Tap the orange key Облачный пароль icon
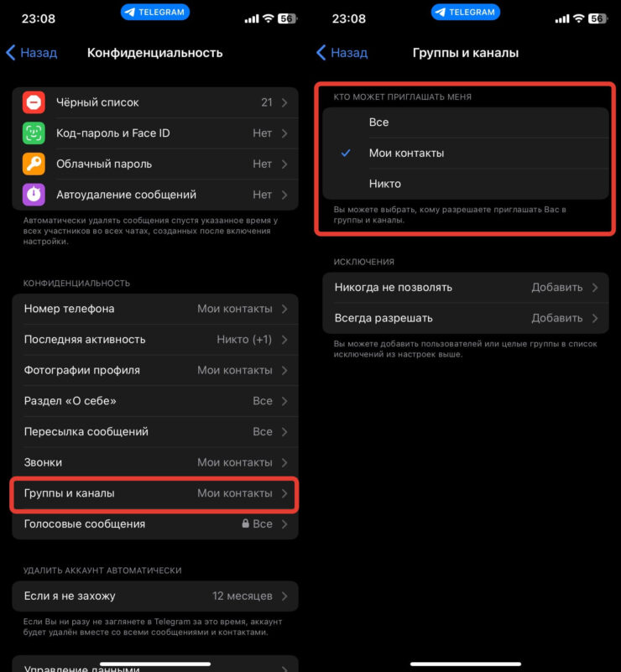 [34, 164]
